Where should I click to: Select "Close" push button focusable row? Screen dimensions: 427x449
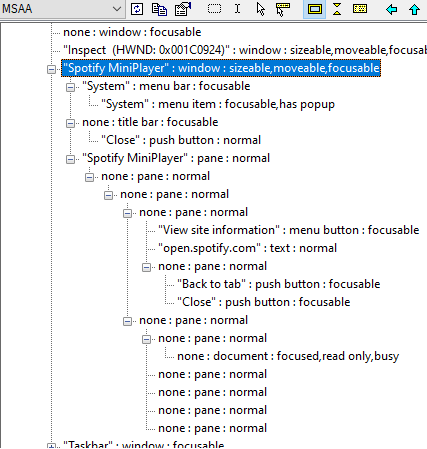pos(263,302)
